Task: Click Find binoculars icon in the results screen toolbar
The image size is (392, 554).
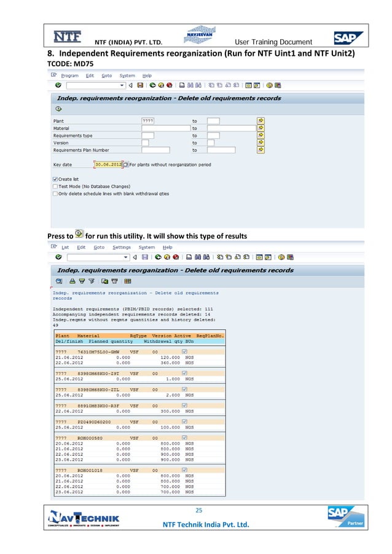Action: (198, 257)
